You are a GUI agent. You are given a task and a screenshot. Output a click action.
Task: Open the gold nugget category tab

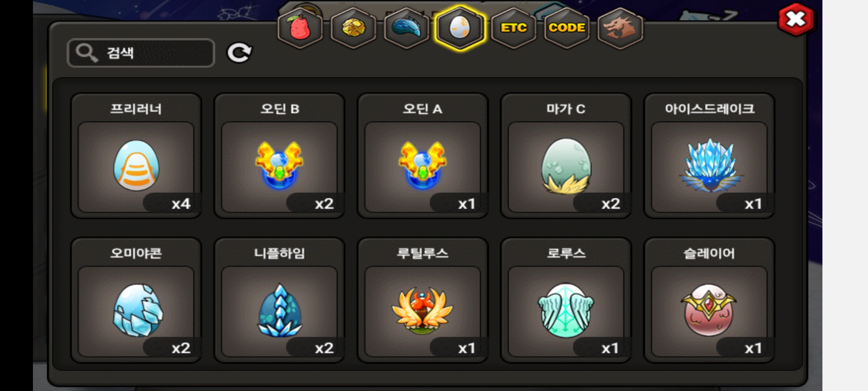point(353,28)
